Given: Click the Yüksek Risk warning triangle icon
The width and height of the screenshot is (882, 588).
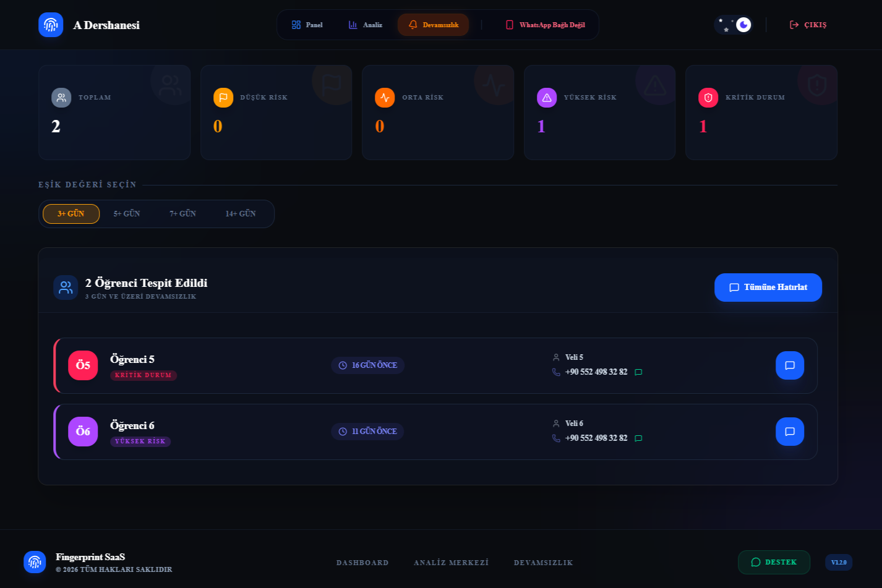Looking at the screenshot, I should click(547, 98).
